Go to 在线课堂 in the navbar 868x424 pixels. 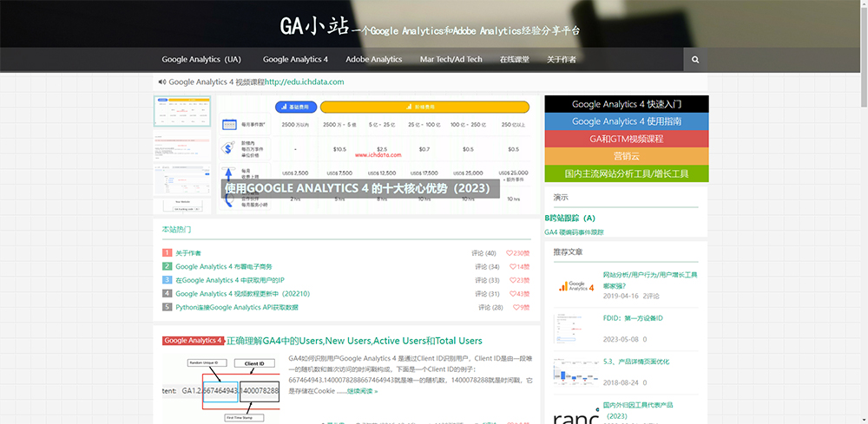[514, 59]
